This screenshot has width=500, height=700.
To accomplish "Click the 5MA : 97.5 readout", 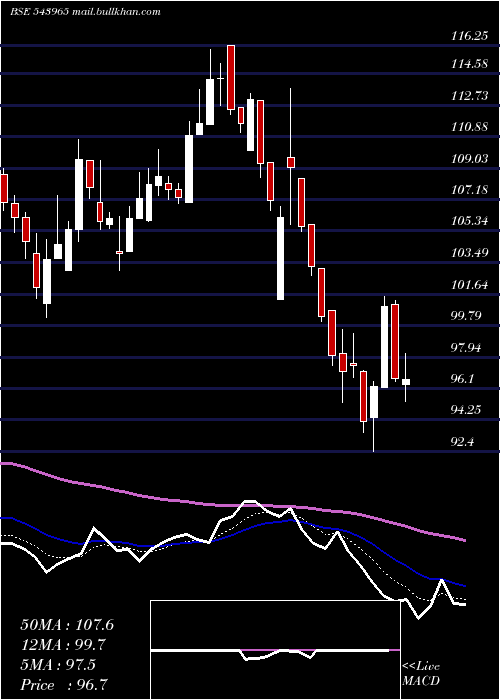I will coord(58,665).
